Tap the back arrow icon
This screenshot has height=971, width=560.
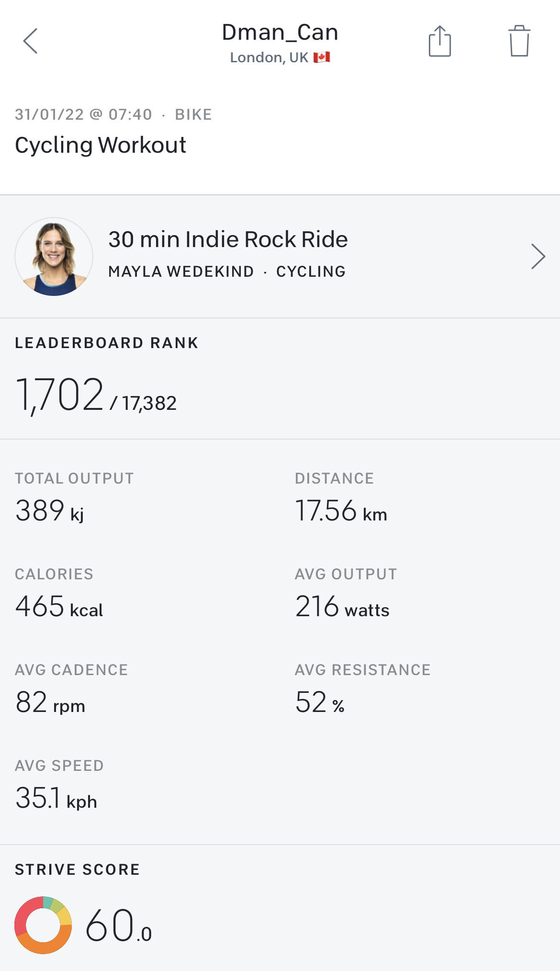pos(31,41)
